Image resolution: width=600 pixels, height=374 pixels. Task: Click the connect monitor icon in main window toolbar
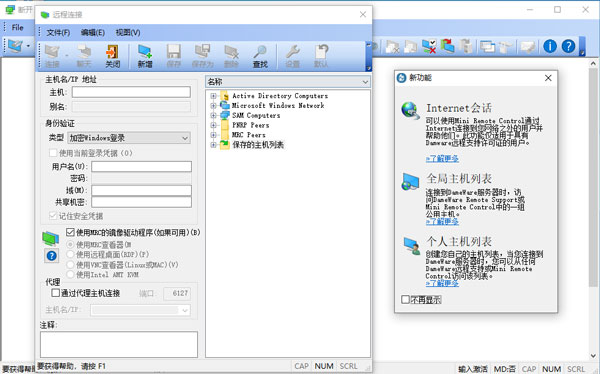(x=15, y=46)
